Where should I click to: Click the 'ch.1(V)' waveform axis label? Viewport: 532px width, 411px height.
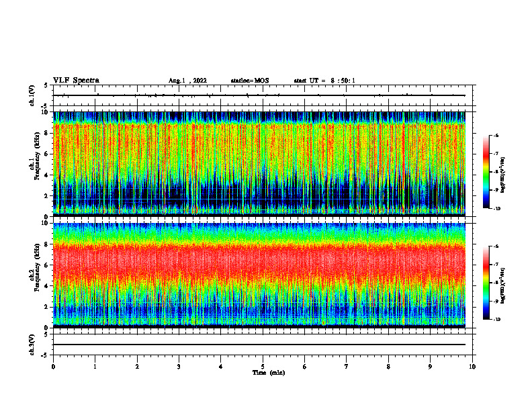coord(32,95)
